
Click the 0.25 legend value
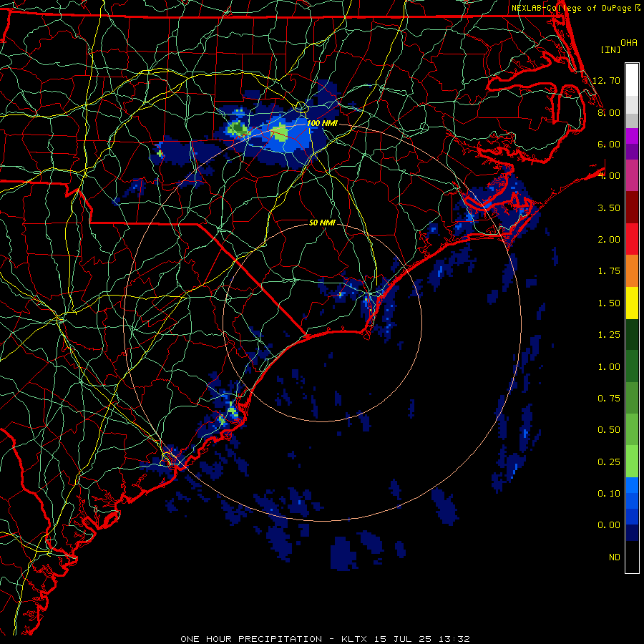pos(609,462)
